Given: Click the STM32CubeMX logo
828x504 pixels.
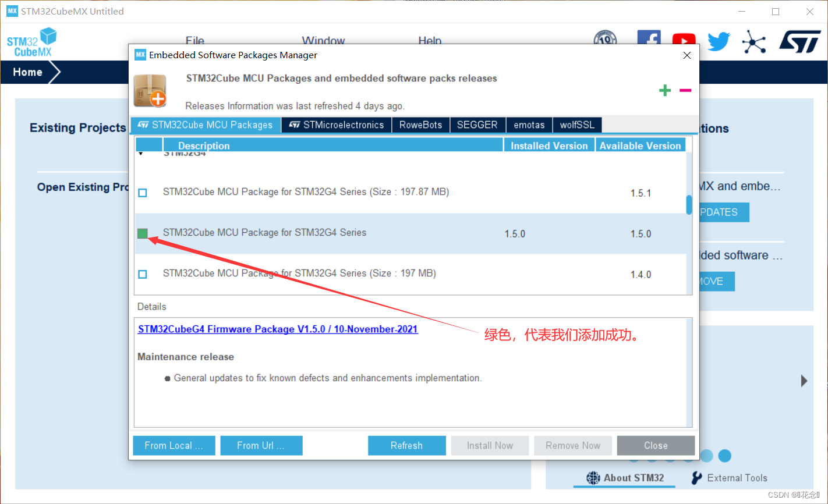Looking at the screenshot, I should tap(31, 42).
